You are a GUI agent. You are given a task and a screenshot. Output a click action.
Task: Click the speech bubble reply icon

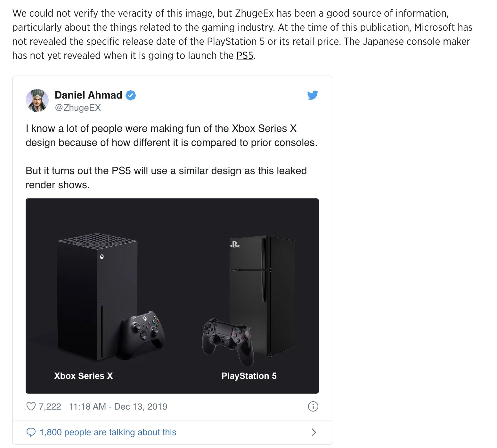[31, 432]
